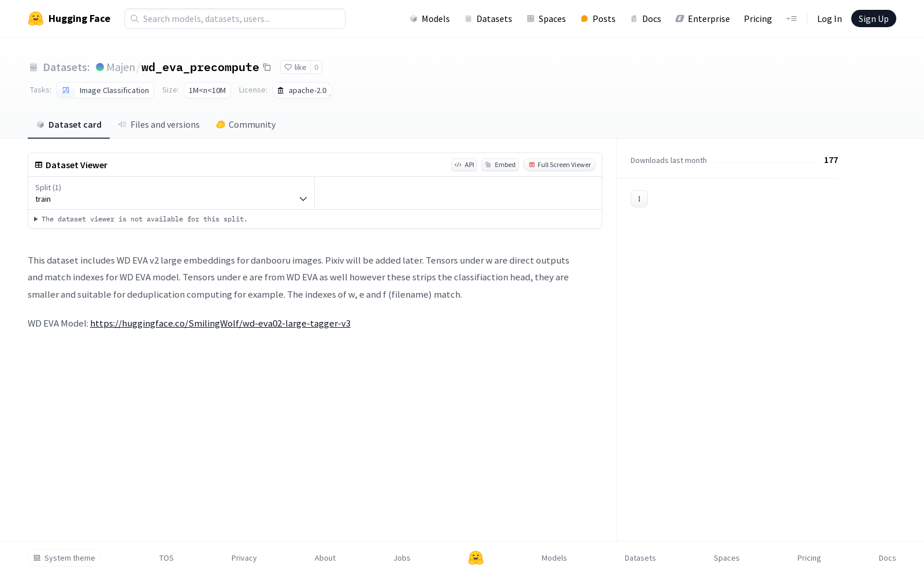Open the three-dot options menu
Screen dimensions: 924x578
click(639, 199)
